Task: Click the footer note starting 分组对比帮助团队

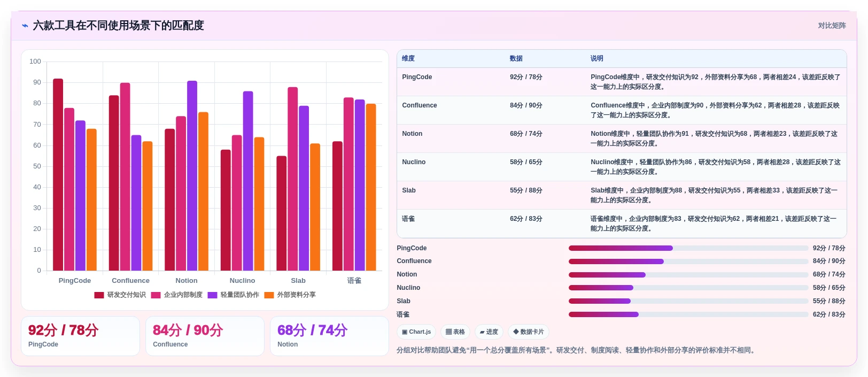Action: 576,350
